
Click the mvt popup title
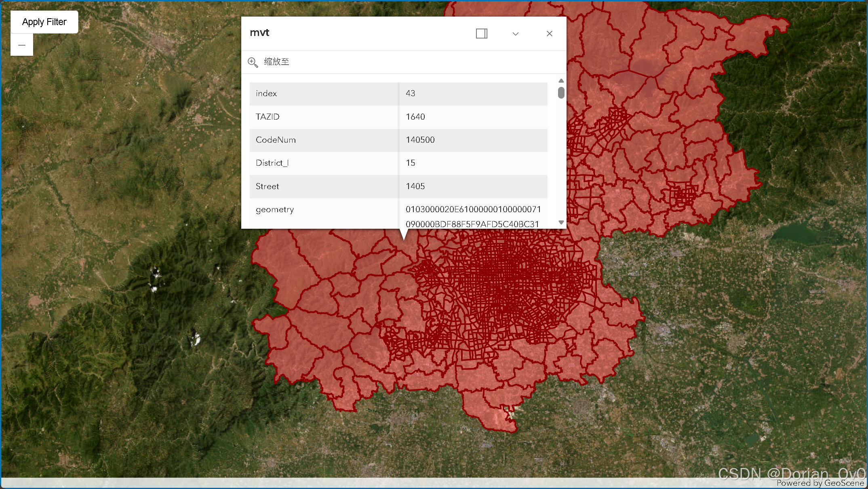click(259, 33)
